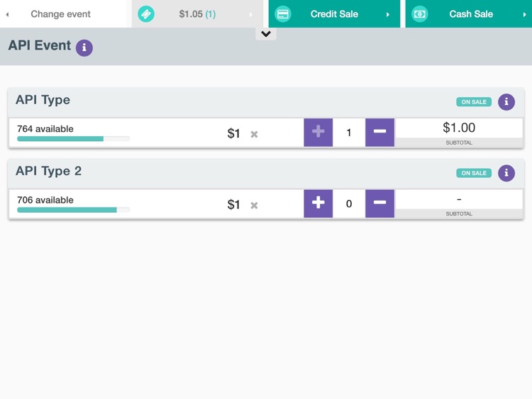Click the '764 available' text
The image size is (532, 399).
click(45, 129)
